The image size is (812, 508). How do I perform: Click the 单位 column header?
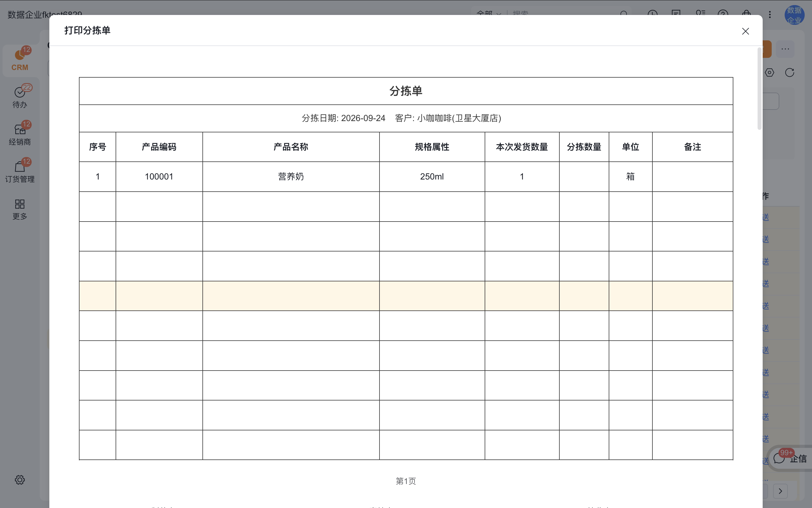(630, 147)
